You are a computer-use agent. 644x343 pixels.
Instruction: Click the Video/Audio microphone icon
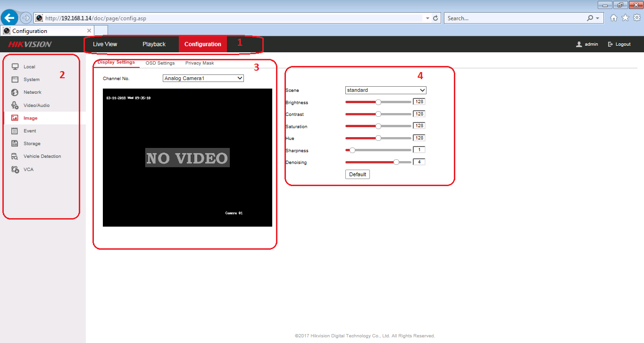coord(15,106)
